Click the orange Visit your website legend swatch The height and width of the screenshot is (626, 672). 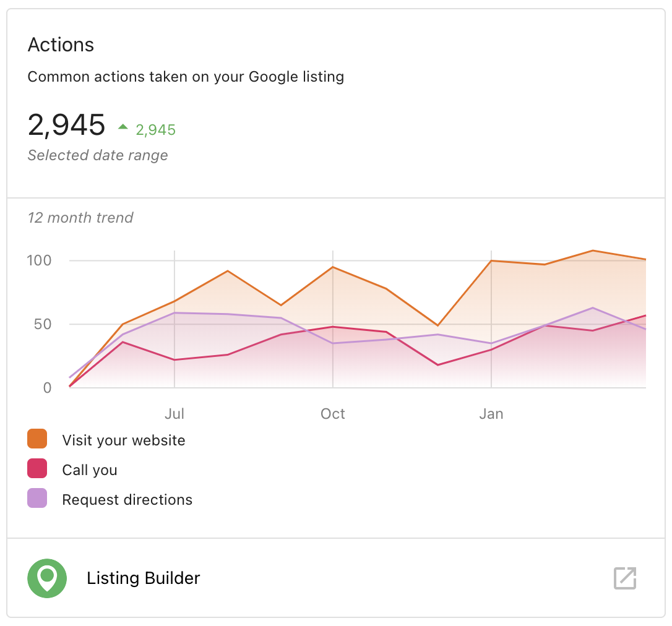point(37,439)
